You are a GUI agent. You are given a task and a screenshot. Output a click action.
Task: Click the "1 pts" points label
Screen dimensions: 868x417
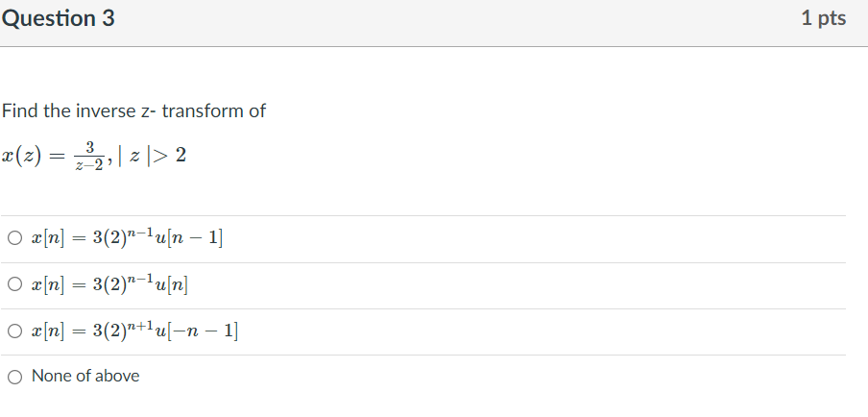point(823,18)
